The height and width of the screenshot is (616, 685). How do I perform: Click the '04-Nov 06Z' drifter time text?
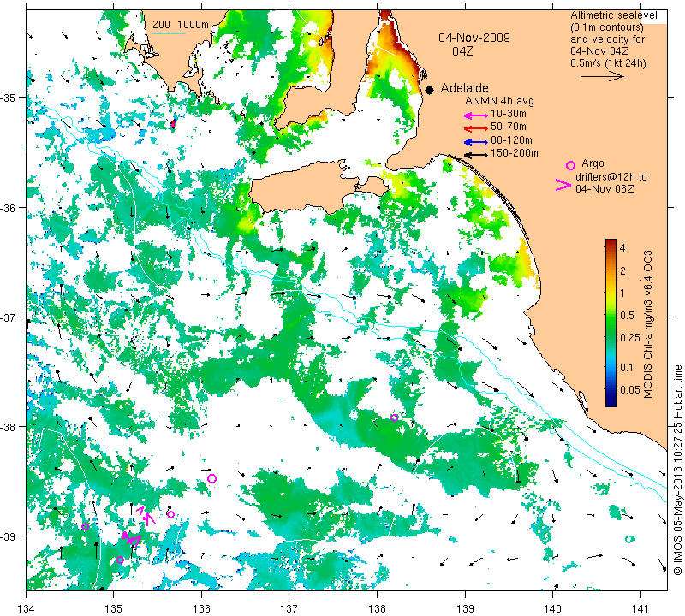[x=605, y=189]
